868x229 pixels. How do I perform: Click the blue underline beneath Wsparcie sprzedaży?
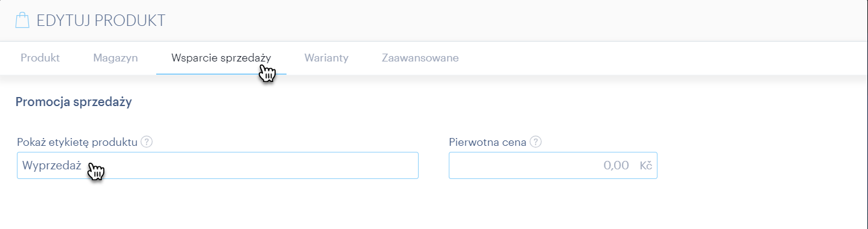[221, 74]
